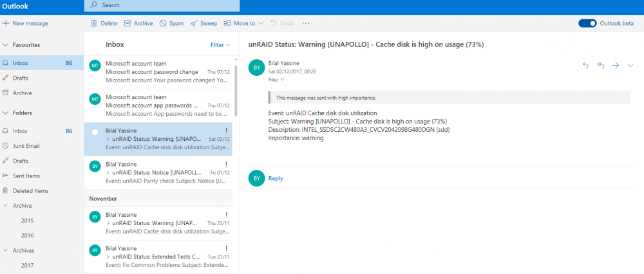The image size is (644, 274).
Task: Click the MT avatar of password change email
Action: coord(95,65)
